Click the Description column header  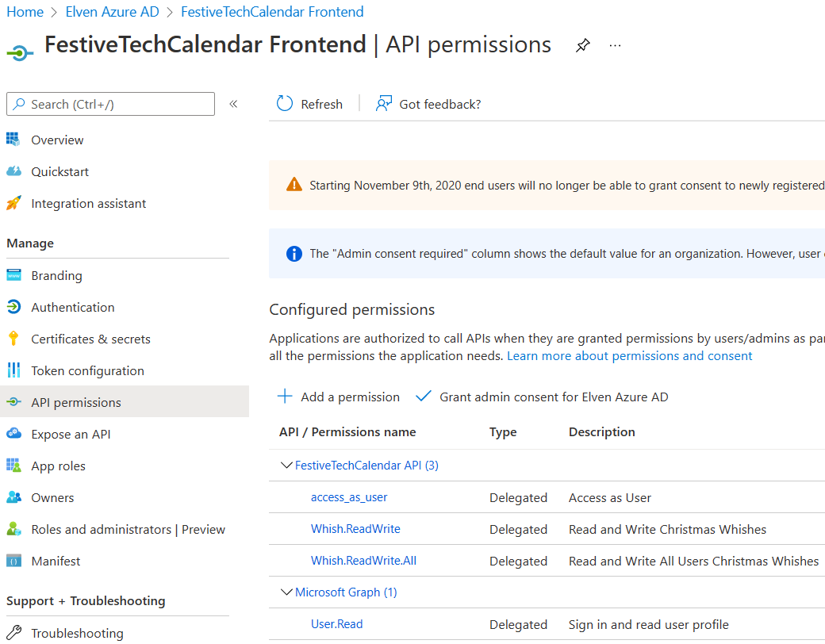601,432
